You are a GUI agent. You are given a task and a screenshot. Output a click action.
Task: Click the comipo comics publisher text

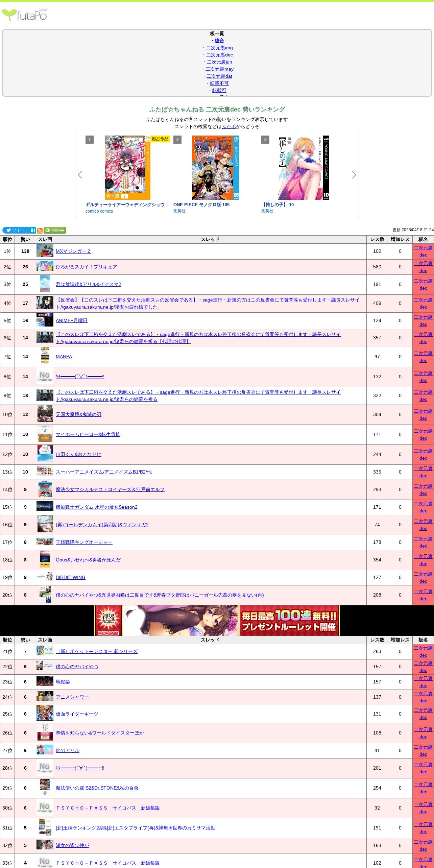[99, 211]
